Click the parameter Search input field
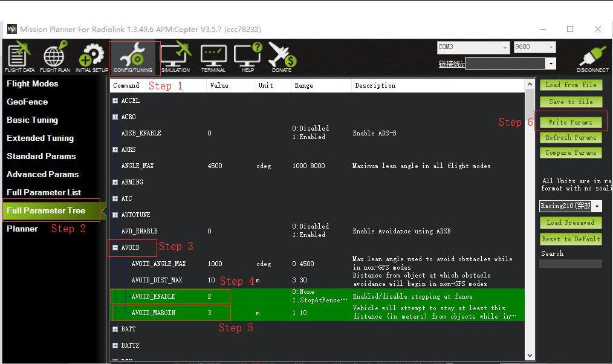Screen dimensions: 613x364 pos(571,264)
